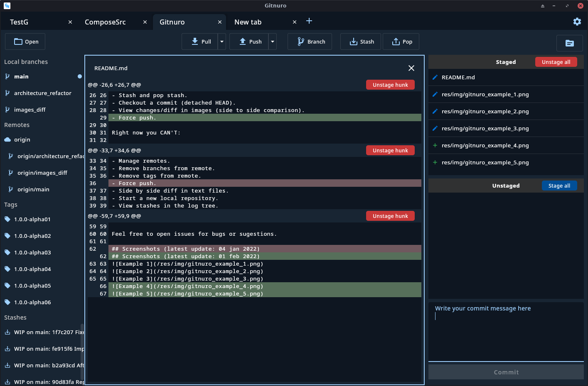
Task: Click the Local branches section header
Action: (x=26, y=62)
